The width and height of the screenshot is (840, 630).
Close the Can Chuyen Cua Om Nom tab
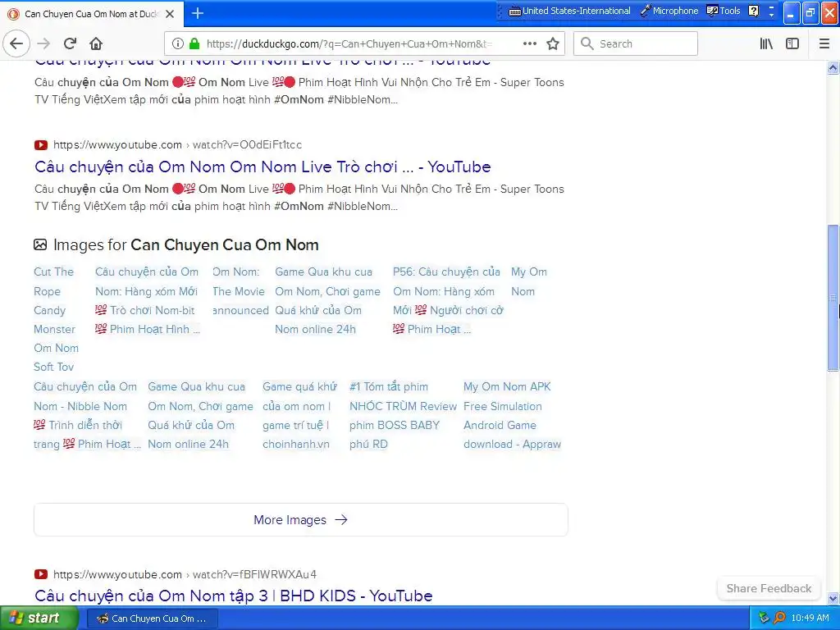(170, 14)
